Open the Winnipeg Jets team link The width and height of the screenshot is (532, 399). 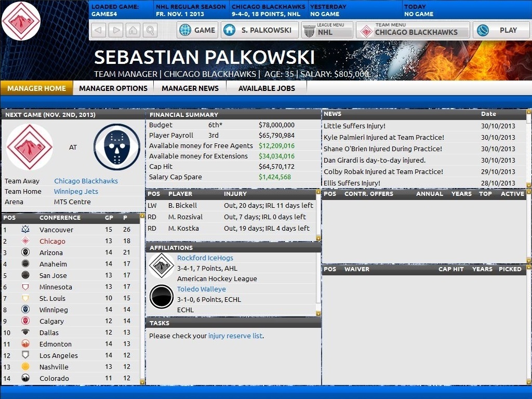76,191
